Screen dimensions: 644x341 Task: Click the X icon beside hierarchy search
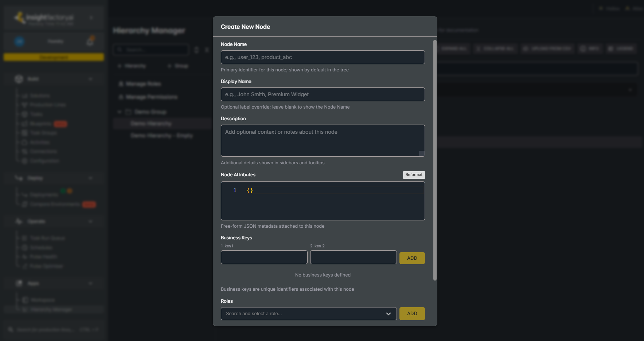[x=207, y=50]
